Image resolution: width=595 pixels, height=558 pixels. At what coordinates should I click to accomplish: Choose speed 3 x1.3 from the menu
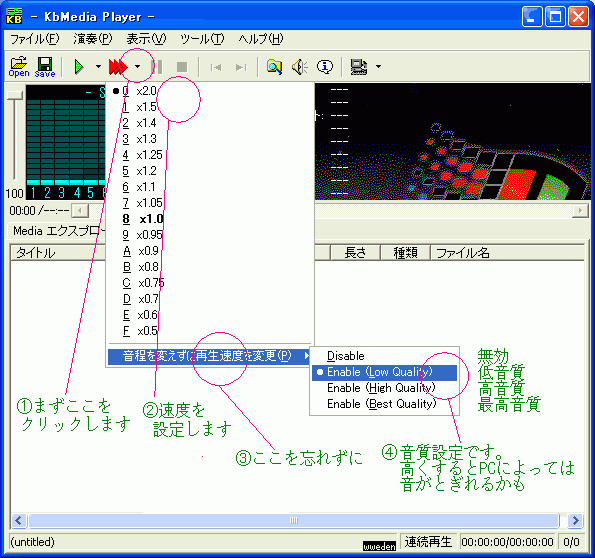click(210, 139)
